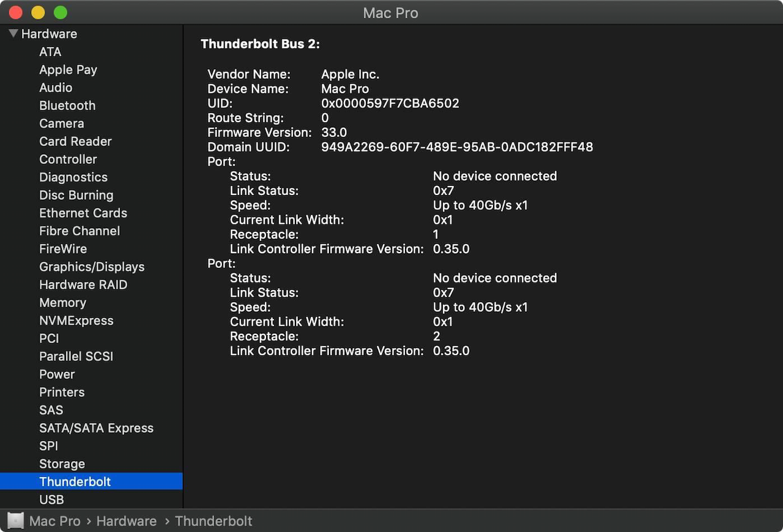Choose PCI in the sidebar
The height and width of the screenshot is (532, 783).
[x=49, y=338]
